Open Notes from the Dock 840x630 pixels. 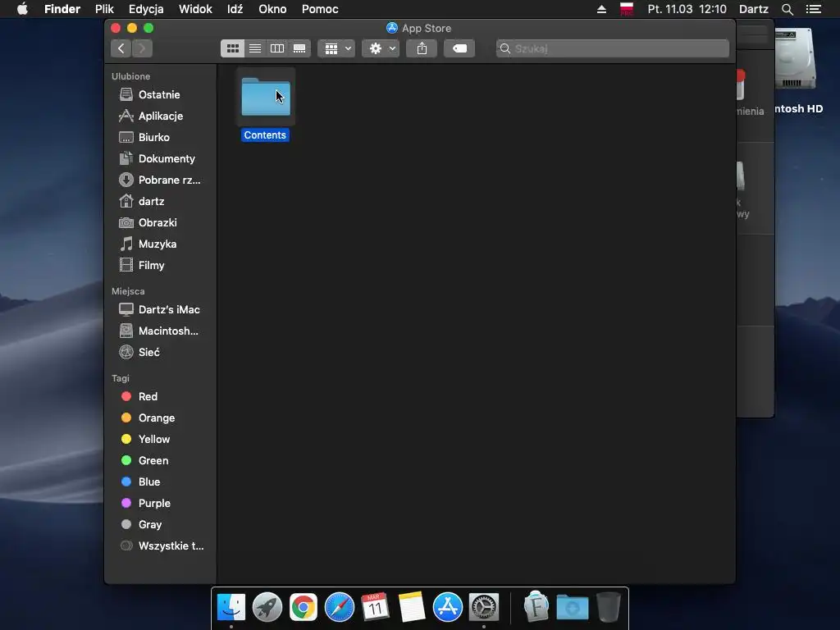[412, 607]
